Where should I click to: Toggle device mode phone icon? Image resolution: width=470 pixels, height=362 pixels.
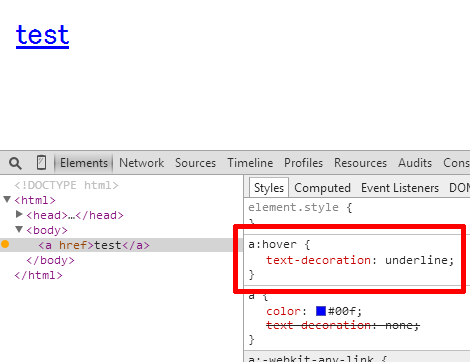[x=41, y=163]
